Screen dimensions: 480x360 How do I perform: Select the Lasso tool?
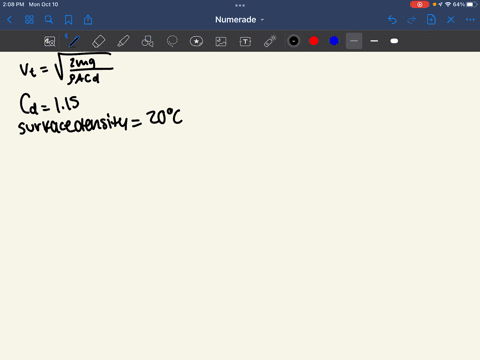(172, 41)
